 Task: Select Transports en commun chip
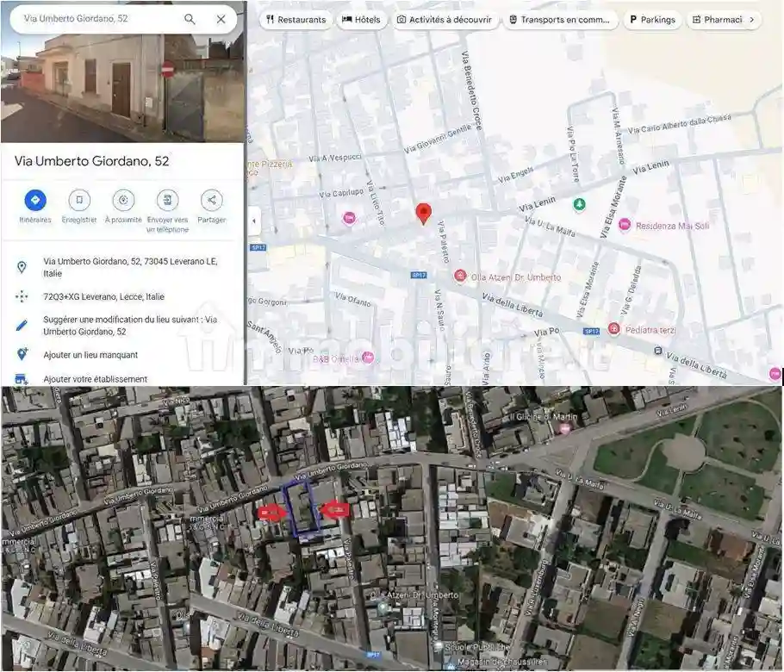click(x=560, y=20)
